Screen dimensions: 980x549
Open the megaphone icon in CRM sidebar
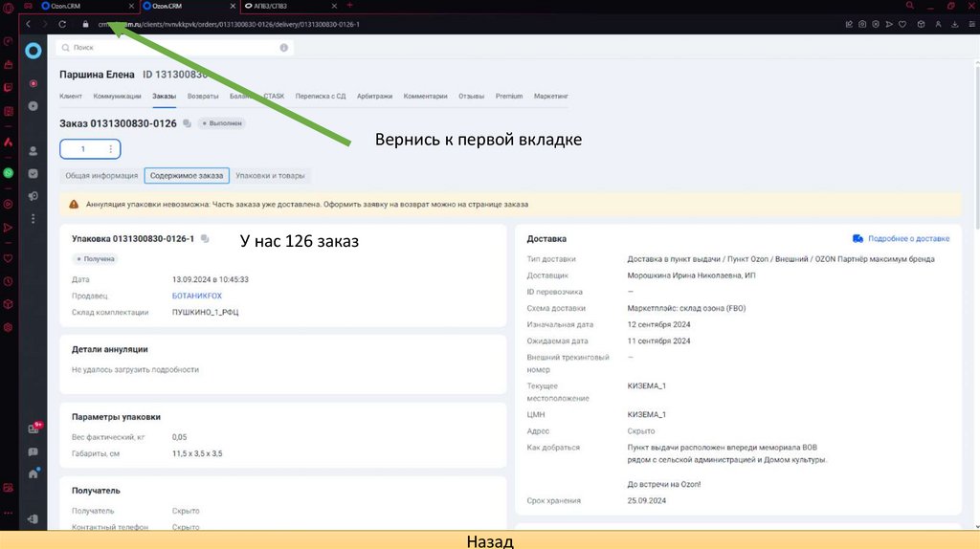33,196
